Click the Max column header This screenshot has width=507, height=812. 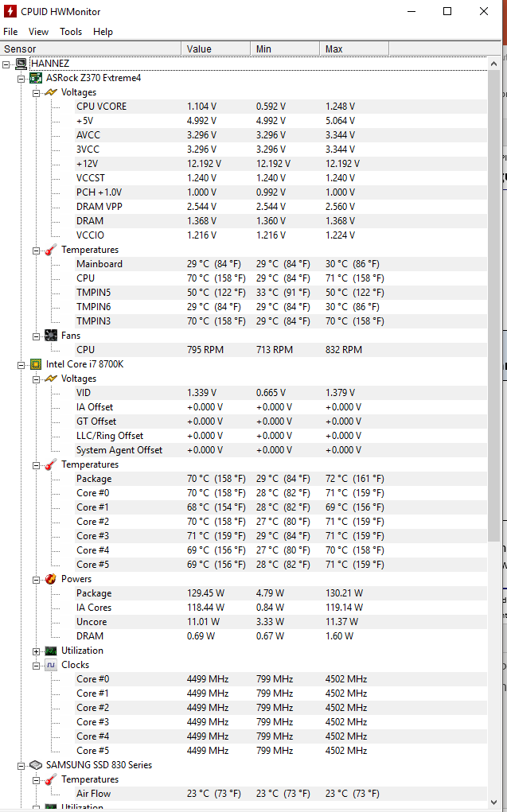[354, 49]
